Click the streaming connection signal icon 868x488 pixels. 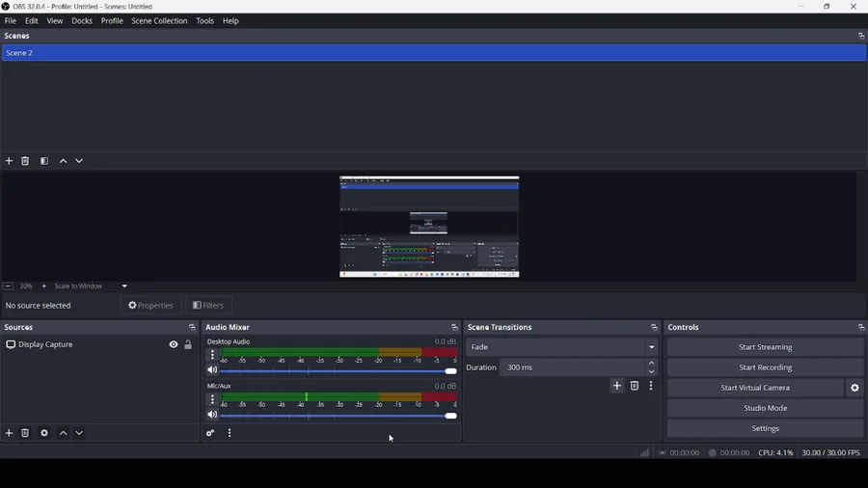644,452
